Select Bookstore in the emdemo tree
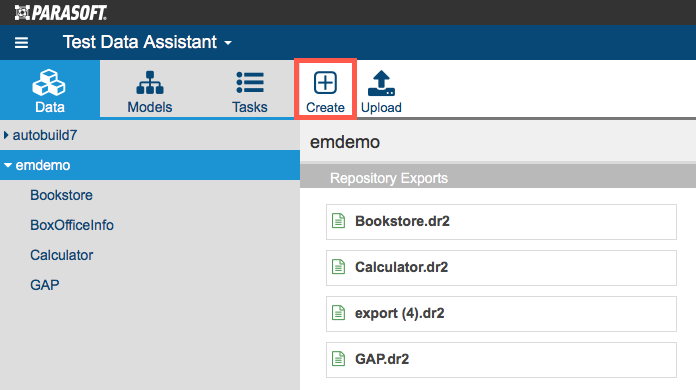The height and width of the screenshot is (390, 696). point(61,195)
